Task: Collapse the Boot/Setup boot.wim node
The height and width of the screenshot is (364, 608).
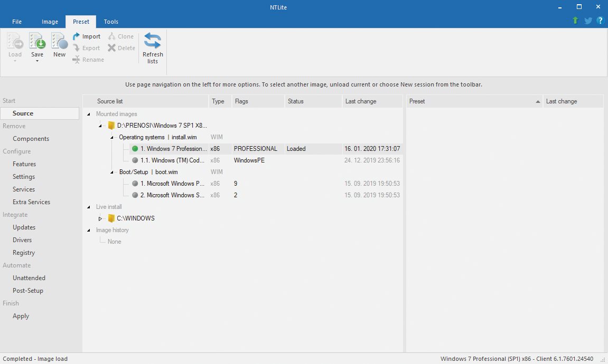Action: 111,173
